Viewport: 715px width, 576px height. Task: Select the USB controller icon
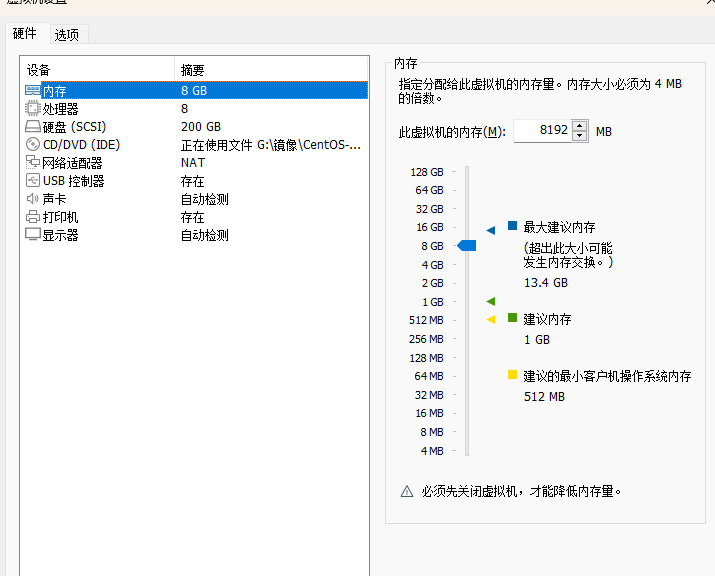pos(32,181)
